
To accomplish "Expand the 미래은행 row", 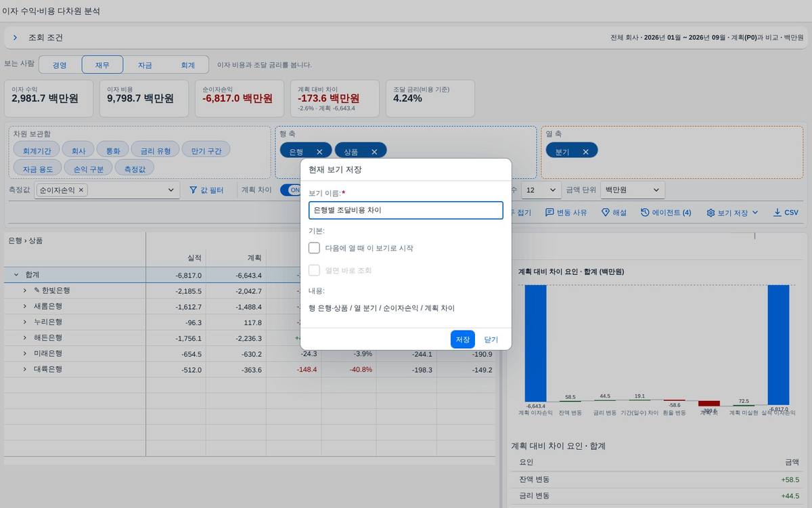I will coord(25,354).
